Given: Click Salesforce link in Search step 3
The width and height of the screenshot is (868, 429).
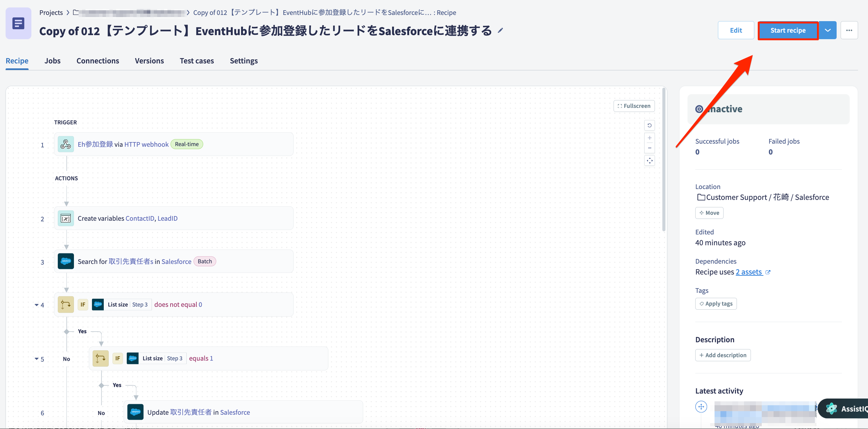Looking at the screenshot, I should (x=176, y=262).
